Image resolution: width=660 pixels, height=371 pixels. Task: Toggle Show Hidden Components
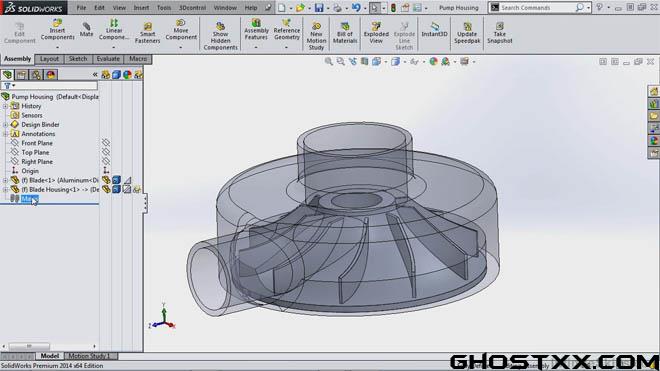[221, 36]
